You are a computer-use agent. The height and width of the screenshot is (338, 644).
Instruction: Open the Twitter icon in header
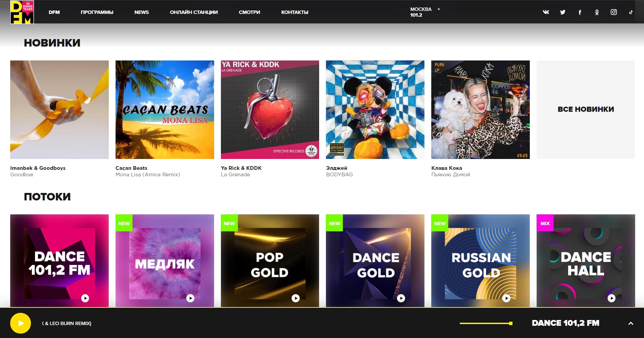pyautogui.click(x=563, y=12)
